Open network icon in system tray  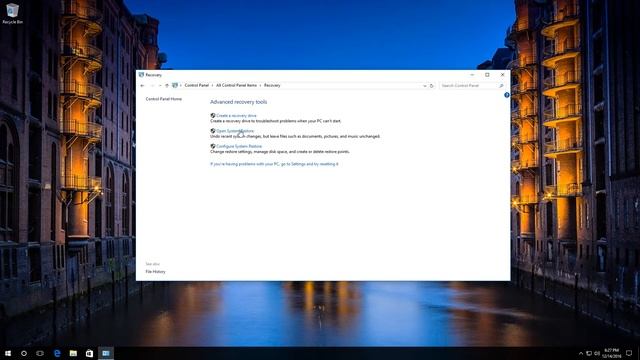click(x=589, y=353)
